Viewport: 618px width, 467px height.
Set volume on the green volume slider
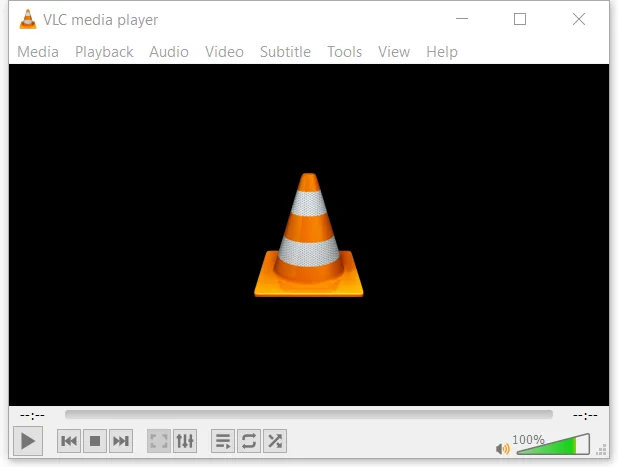point(553,444)
